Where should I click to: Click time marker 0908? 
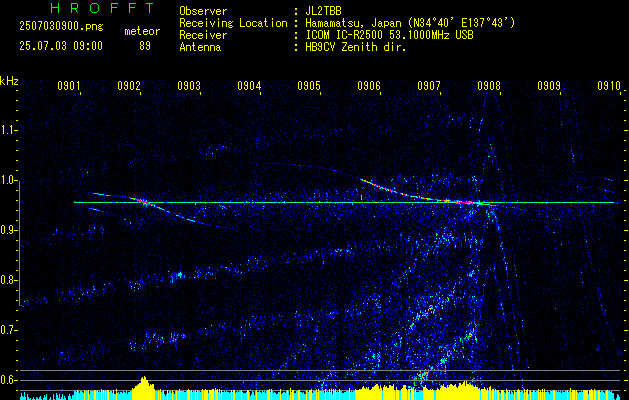489,86
